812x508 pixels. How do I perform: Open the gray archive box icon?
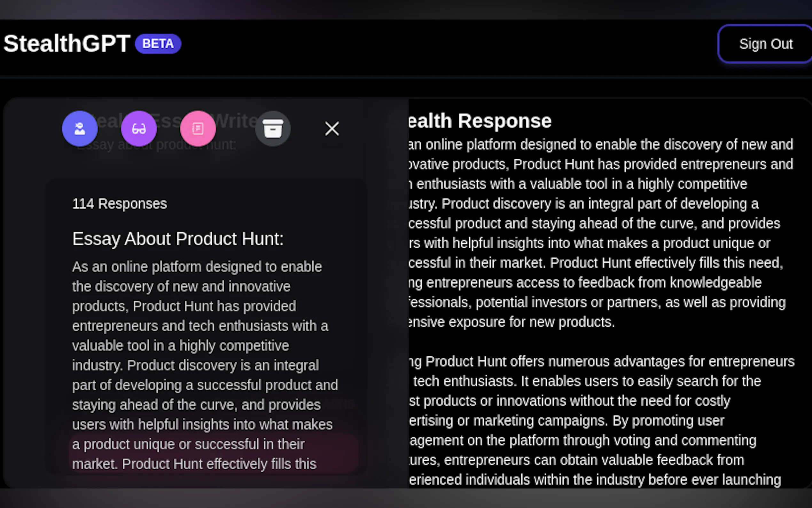[x=273, y=128]
